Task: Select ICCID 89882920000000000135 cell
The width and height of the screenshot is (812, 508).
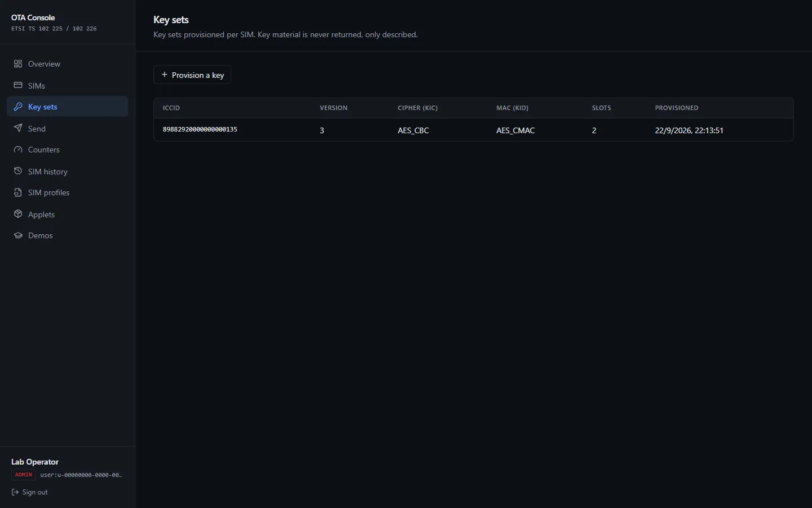Action: pyautogui.click(x=200, y=129)
